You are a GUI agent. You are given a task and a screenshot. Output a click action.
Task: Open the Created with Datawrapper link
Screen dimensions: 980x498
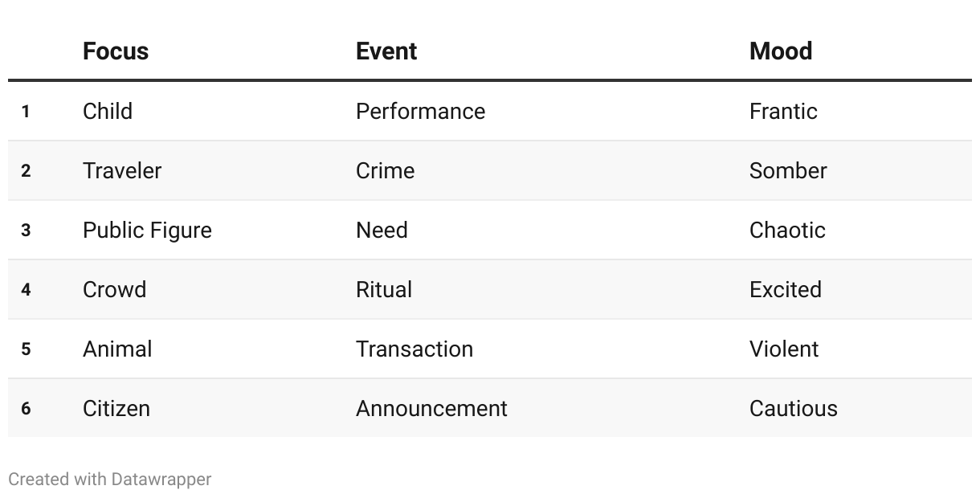110,479
